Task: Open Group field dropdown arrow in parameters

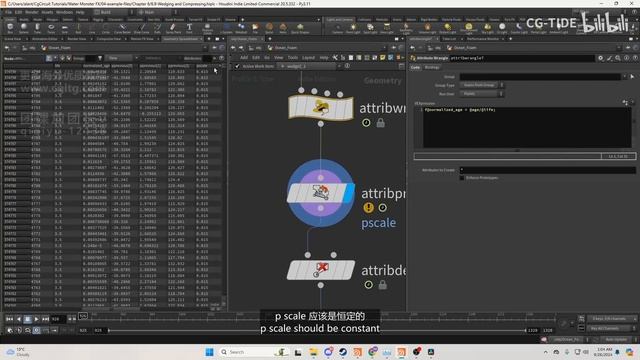Action: (x=624, y=77)
